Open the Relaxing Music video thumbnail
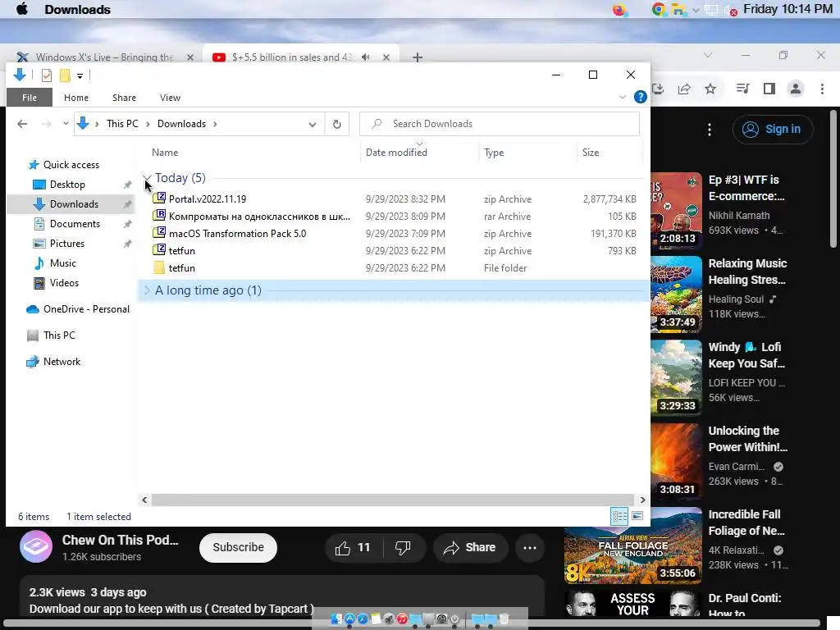The width and height of the screenshot is (840, 630). click(676, 294)
